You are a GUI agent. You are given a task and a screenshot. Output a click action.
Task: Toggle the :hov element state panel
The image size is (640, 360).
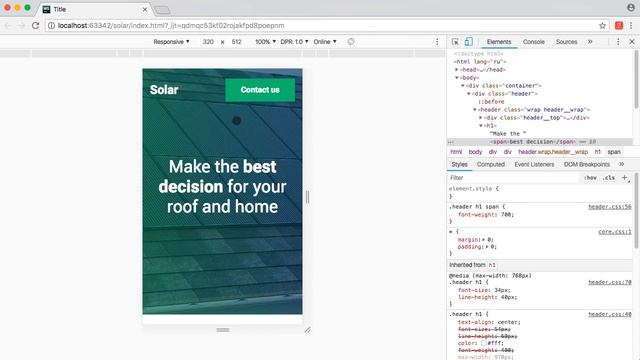[590, 178]
